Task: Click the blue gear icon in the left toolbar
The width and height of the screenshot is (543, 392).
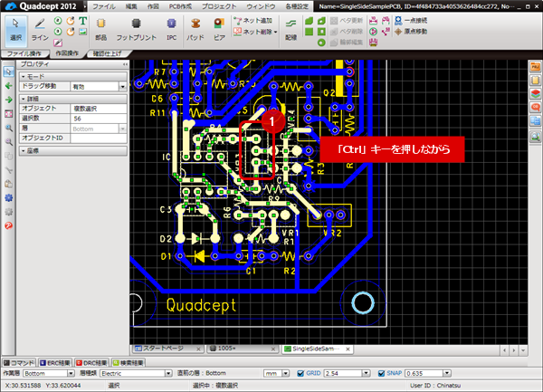Action: 9,197
